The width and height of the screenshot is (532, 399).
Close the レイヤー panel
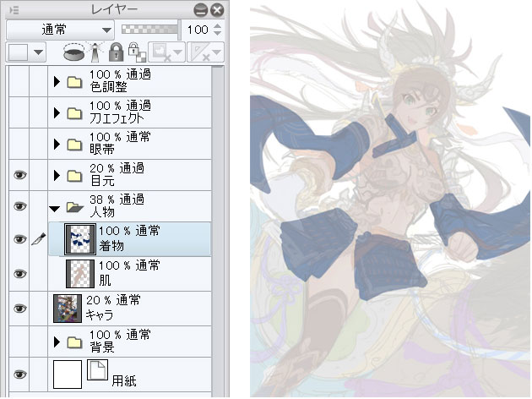click(217, 10)
